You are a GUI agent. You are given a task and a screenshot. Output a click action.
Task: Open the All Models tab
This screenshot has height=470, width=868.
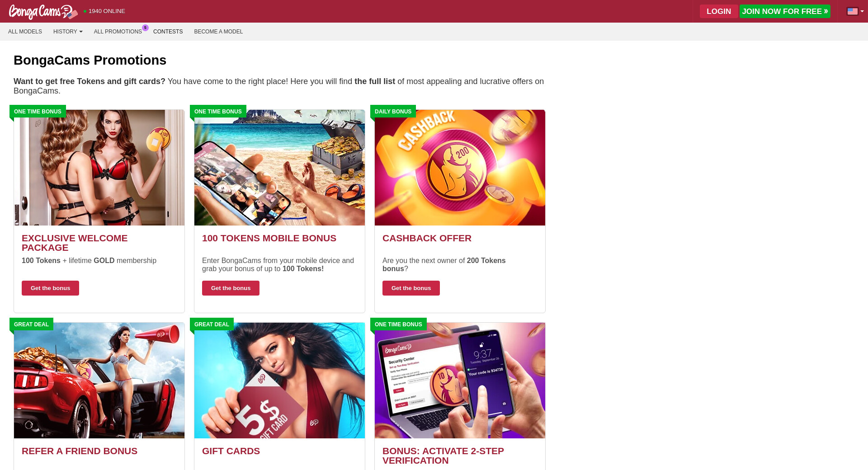click(x=25, y=32)
